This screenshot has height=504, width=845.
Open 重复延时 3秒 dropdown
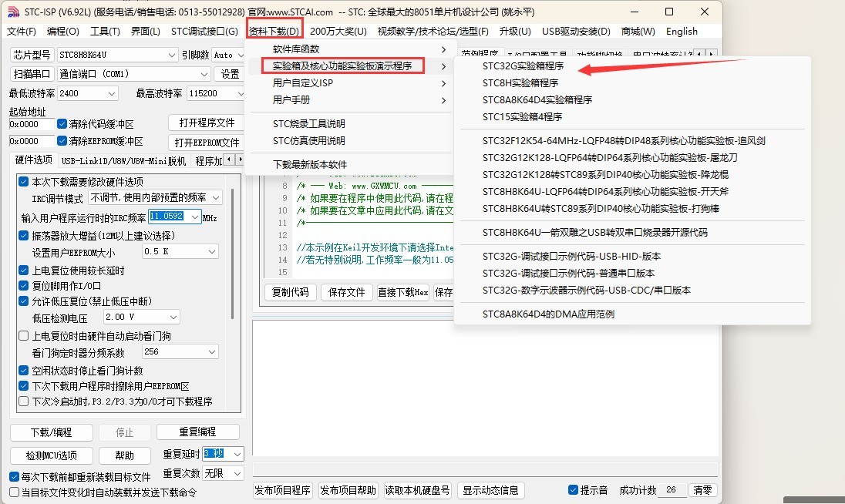(x=223, y=454)
